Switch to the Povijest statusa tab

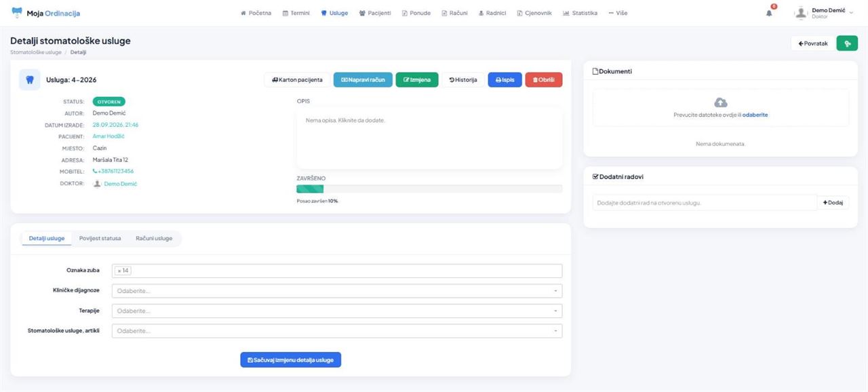point(100,239)
